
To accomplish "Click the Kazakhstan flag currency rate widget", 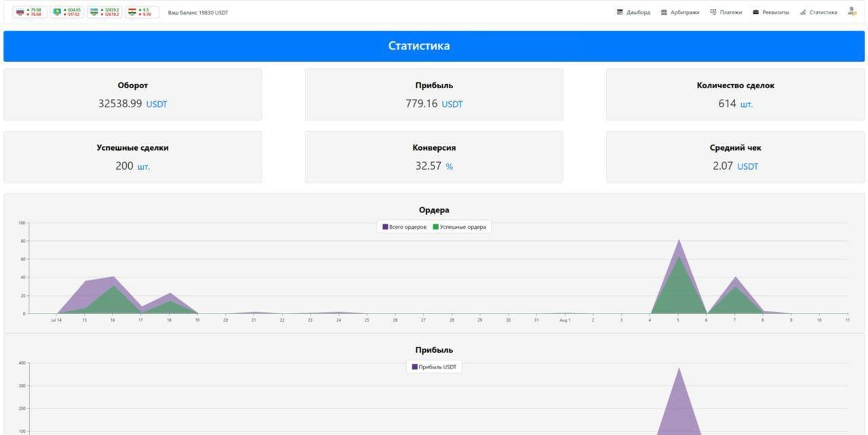I will pos(66,12).
